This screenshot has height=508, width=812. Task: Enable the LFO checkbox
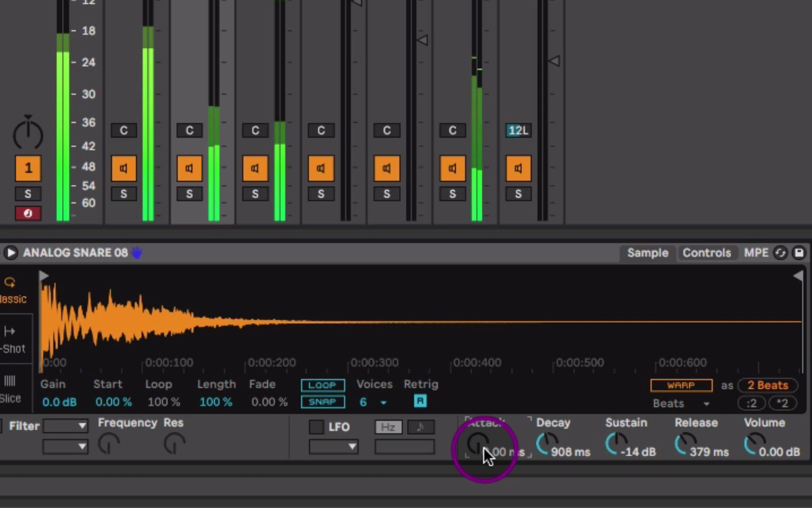tap(316, 427)
